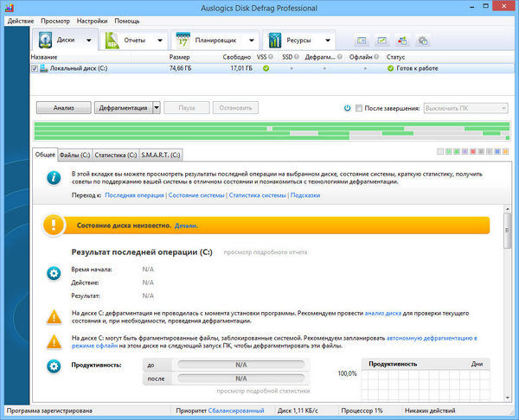Click the Статус column header

click(x=395, y=57)
